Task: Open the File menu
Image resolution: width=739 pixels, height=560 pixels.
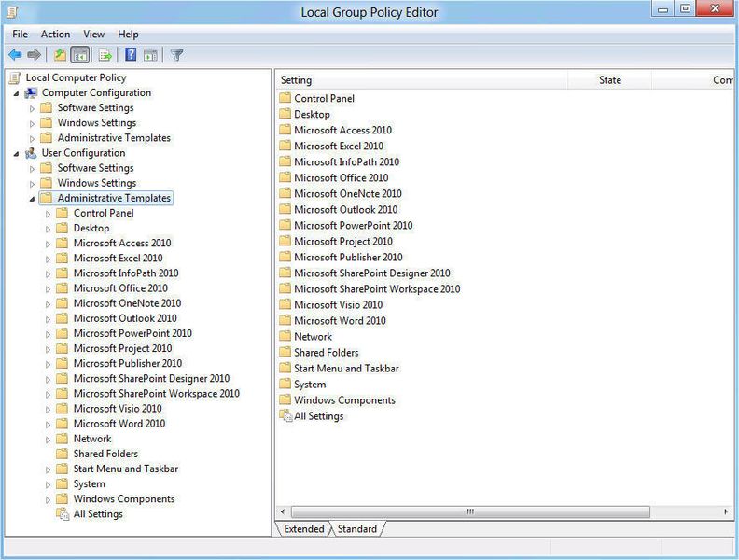Action: pos(21,34)
